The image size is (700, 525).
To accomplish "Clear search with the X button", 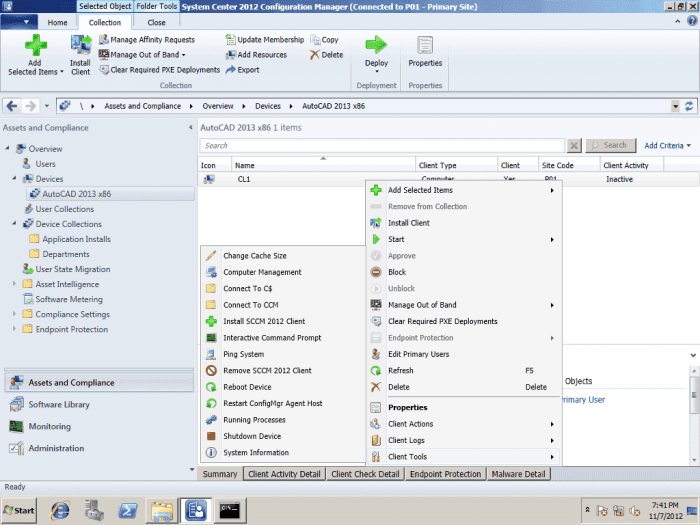I will 574,146.
